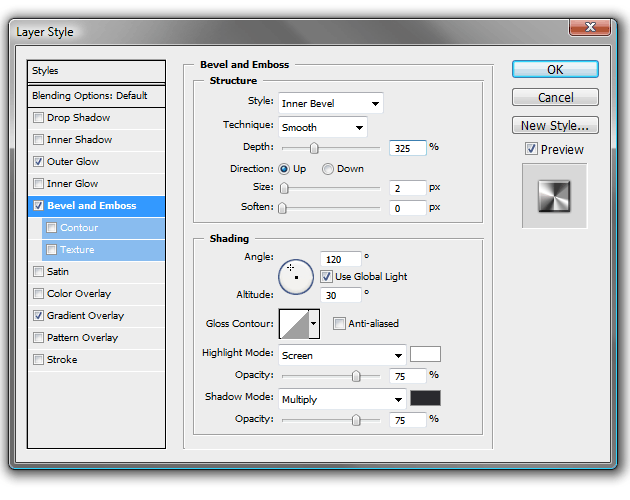Click the Altitude field showing 30
The image size is (630, 500).
point(341,295)
